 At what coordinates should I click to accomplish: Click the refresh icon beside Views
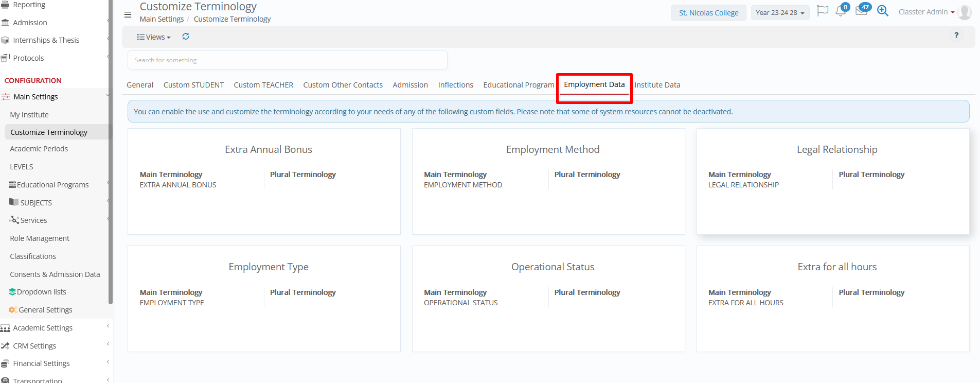tap(186, 37)
